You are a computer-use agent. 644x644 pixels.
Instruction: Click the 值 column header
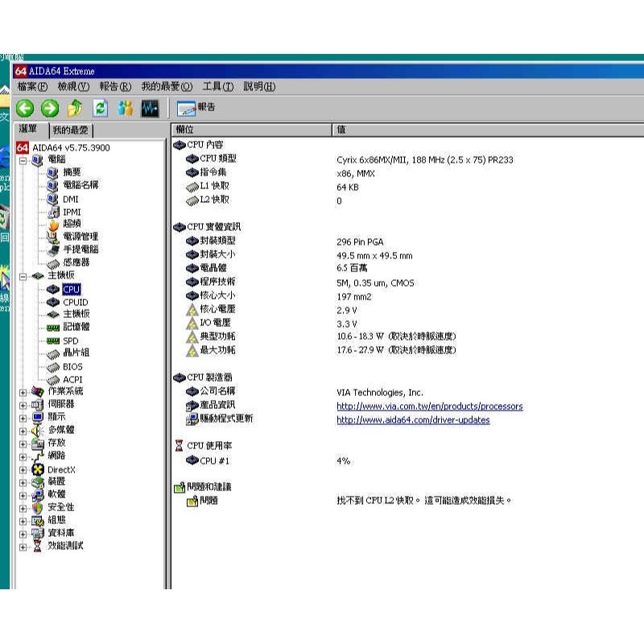pyautogui.click(x=488, y=130)
